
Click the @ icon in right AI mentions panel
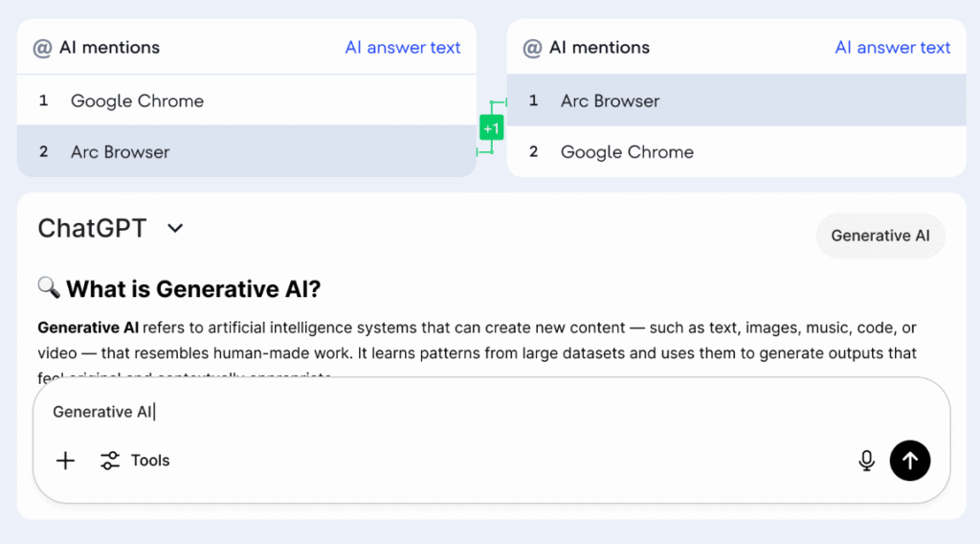[x=532, y=48]
